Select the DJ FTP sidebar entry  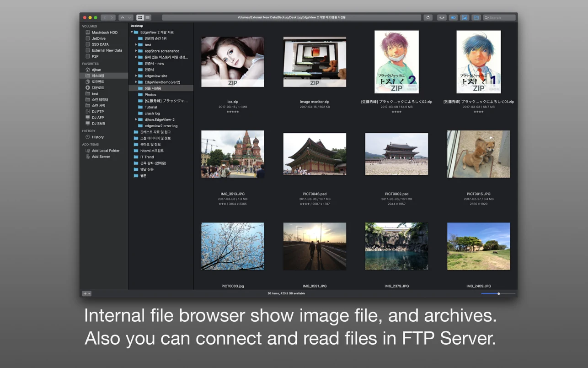coord(97,111)
